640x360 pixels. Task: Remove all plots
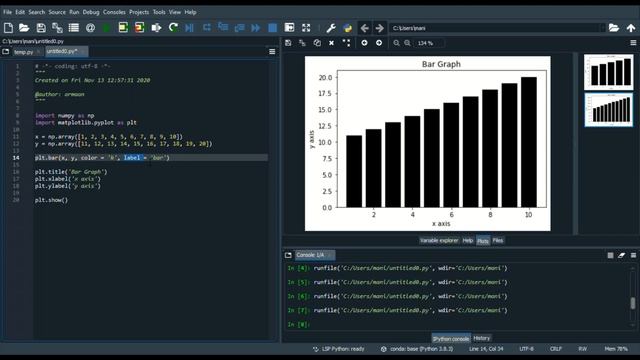pos(346,43)
